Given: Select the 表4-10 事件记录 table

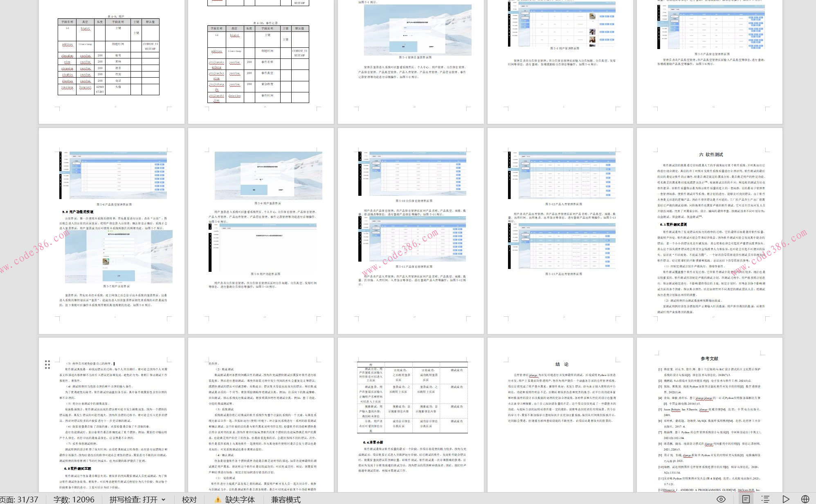Looking at the screenshot, I should pos(258,63).
